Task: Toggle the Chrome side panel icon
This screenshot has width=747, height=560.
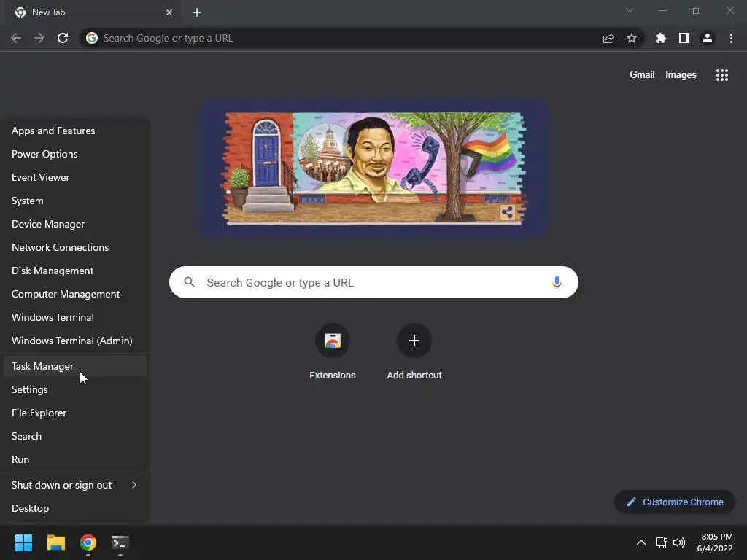Action: (x=684, y=38)
